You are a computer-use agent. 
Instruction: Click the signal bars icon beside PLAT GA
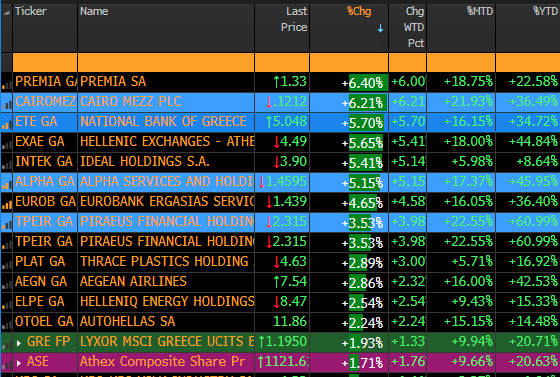[6, 264]
